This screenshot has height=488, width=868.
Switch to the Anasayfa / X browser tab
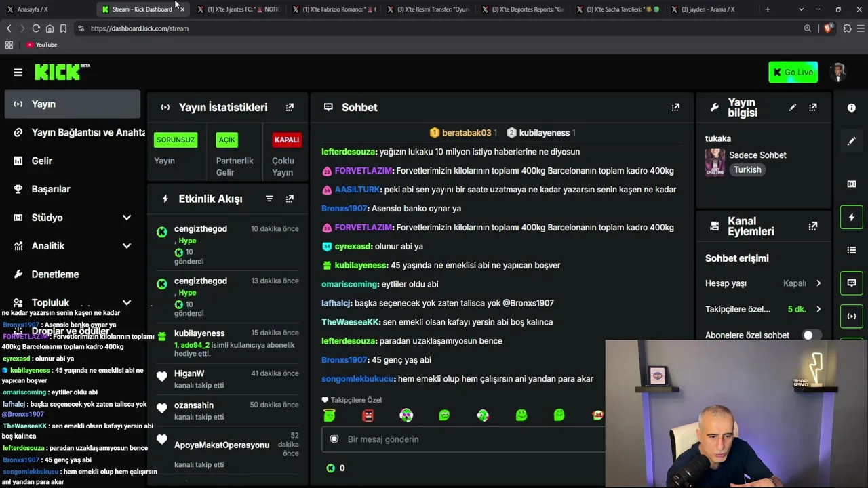pyautogui.click(x=47, y=9)
